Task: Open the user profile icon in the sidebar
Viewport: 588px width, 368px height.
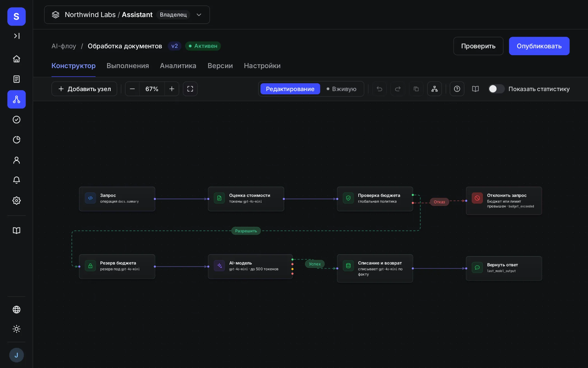Action: pyautogui.click(x=17, y=160)
